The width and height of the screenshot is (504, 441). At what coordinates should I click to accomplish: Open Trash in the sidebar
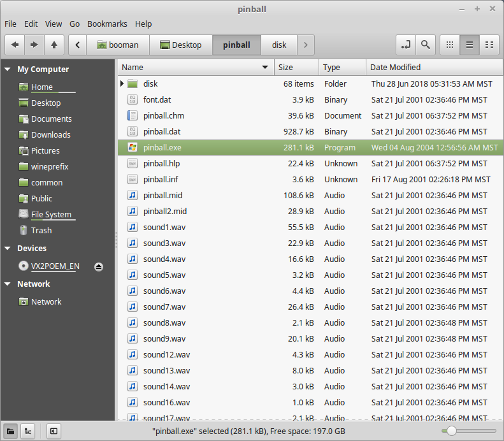tap(41, 230)
